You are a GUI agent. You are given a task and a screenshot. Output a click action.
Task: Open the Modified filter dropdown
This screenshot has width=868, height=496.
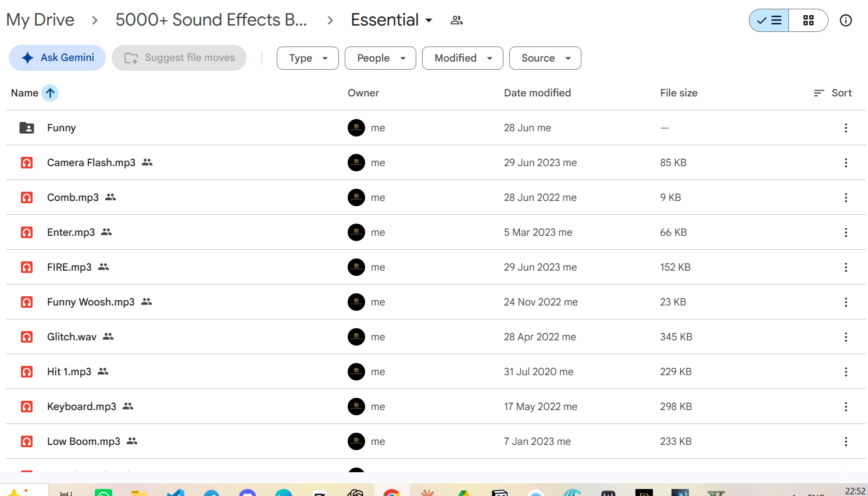pyautogui.click(x=463, y=58)
